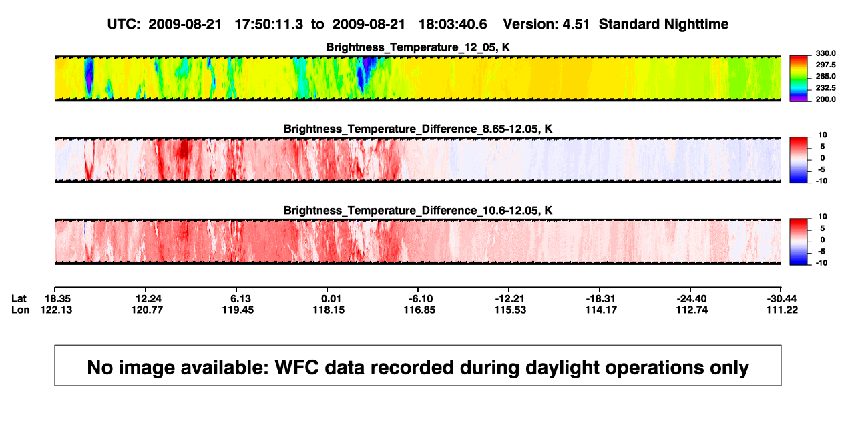Click longitude value 122.13

point(57,310)
